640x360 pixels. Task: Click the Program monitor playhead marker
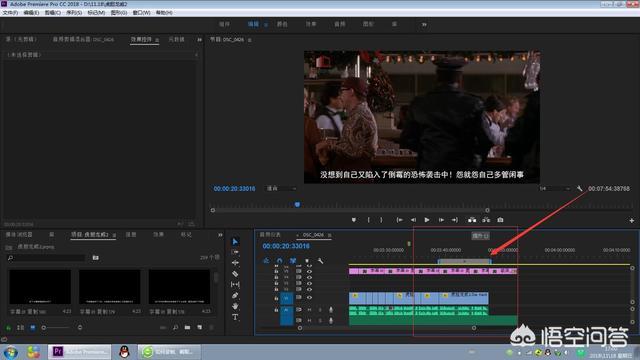coord(298,204)
